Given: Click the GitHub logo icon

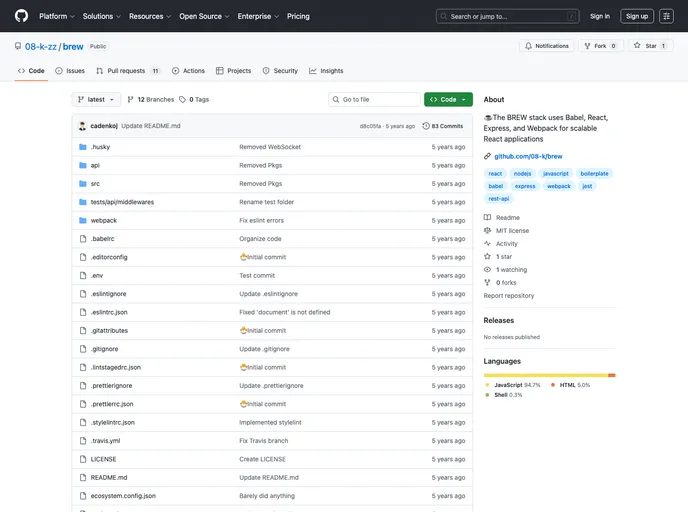Looking at the screenshot, I should (x=21, y=16).
